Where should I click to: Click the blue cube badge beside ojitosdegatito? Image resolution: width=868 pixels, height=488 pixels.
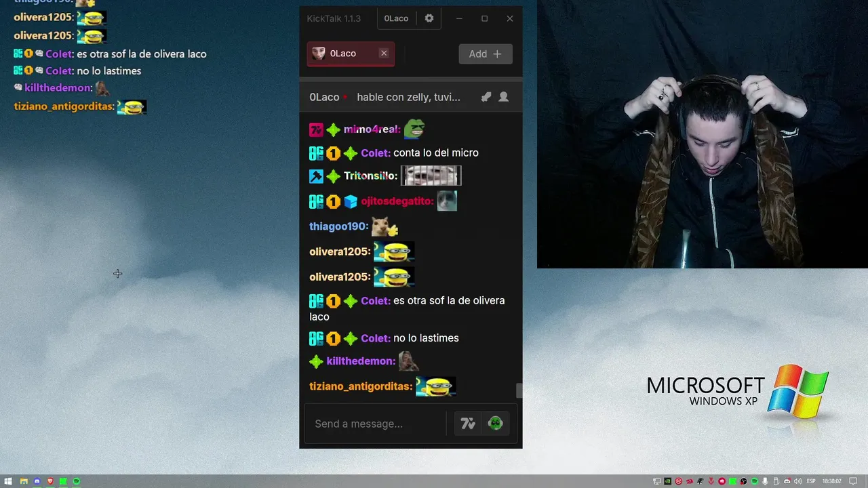(x=350, y=201)
